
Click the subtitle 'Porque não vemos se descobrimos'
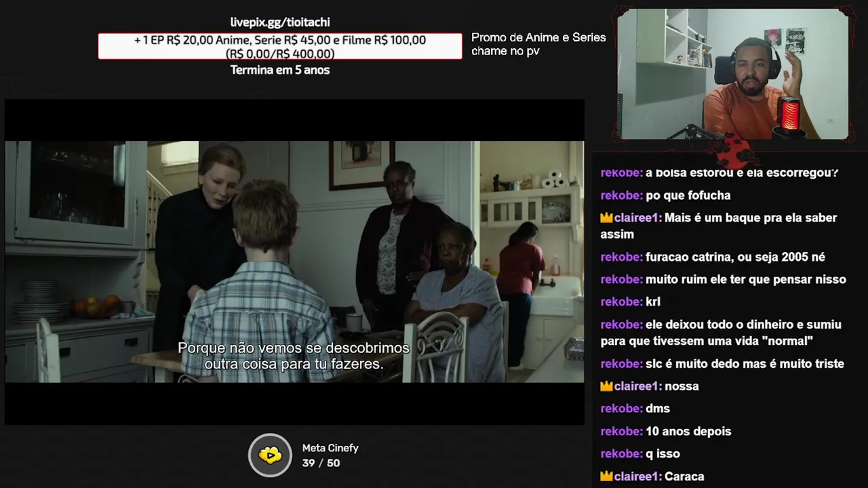pos(294,348)
